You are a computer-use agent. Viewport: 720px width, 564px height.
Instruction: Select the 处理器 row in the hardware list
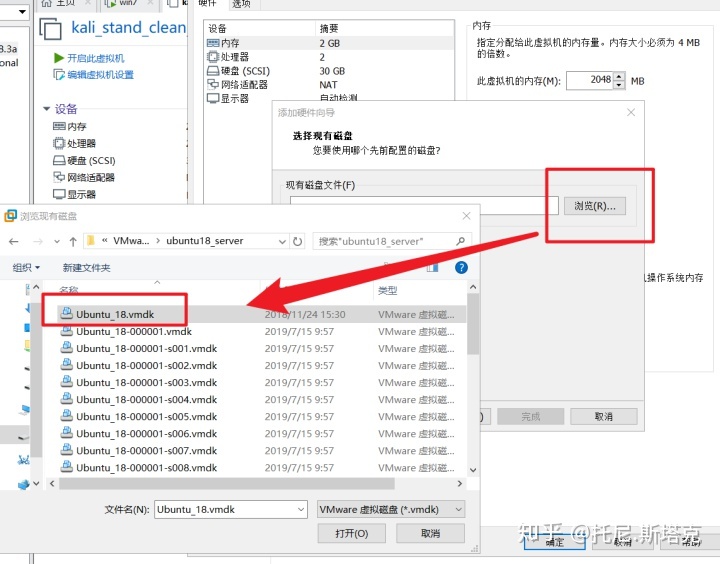(329, 57)
